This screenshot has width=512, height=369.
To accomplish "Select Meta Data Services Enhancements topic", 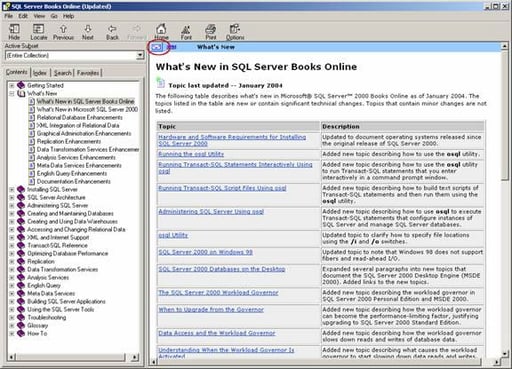I will click(79, 165).
